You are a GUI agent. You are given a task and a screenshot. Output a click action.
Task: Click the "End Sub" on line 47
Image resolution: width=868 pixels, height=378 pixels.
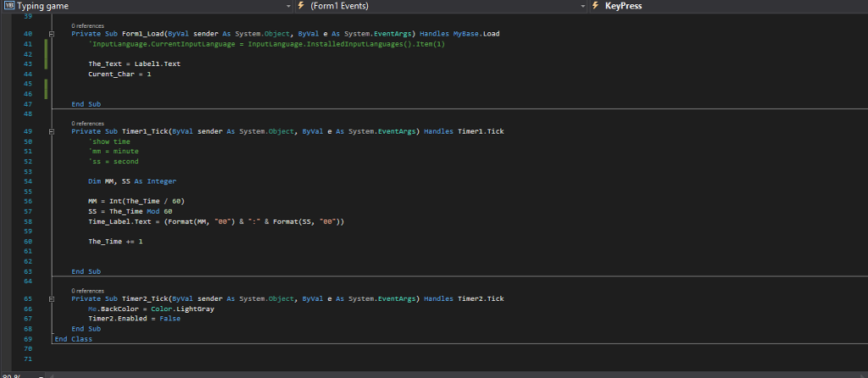[86, 104]
